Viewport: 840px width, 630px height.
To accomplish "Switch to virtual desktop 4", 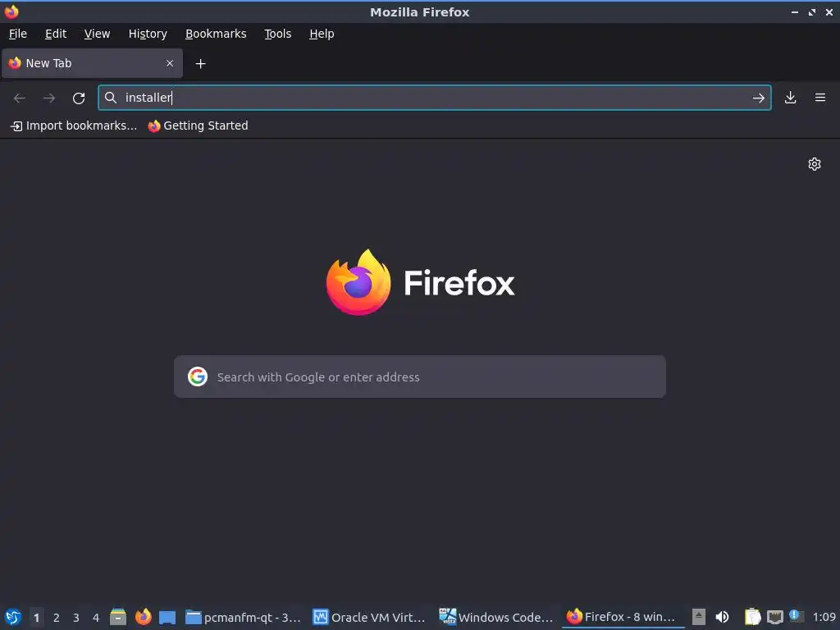I will [96, 618].
